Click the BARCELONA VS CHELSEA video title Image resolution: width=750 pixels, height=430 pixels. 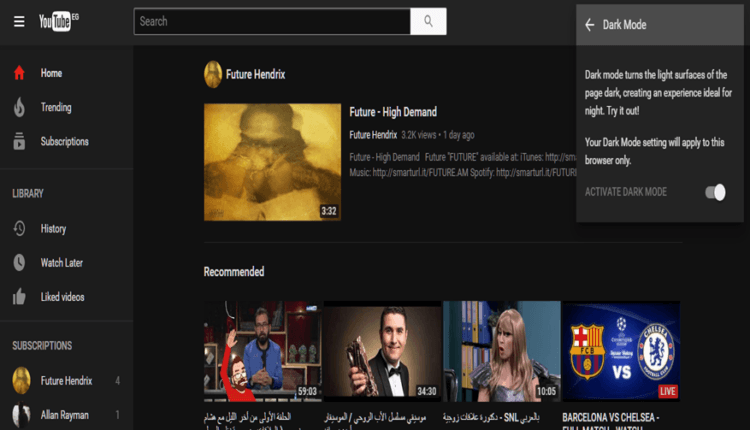610,421
